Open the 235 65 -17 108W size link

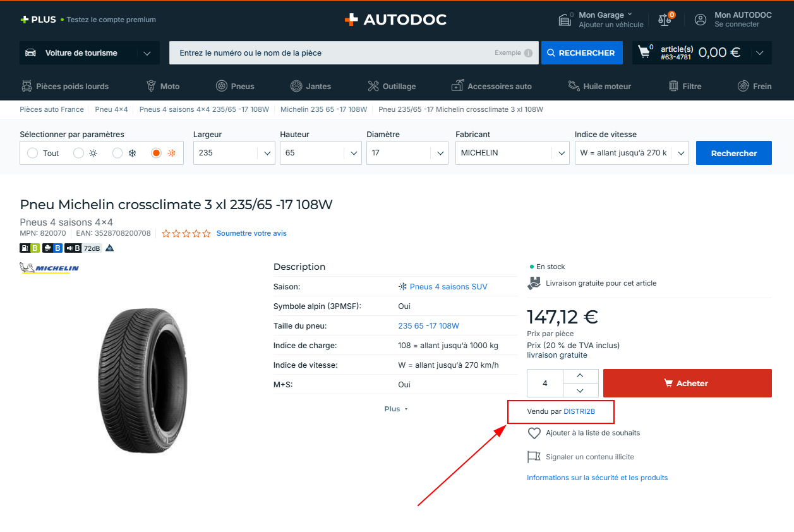point(428,326)
